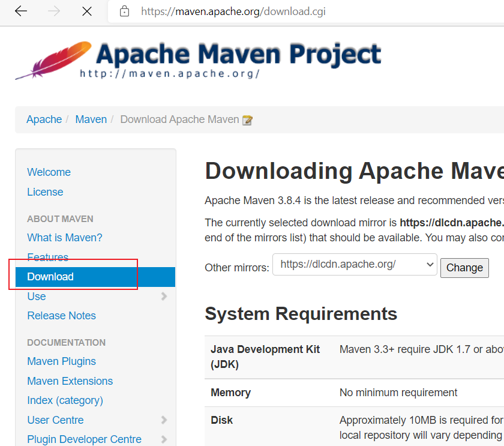Stop page loading with the X icon
This screenshot has width=504, height=446.
(x=87, y=11)
